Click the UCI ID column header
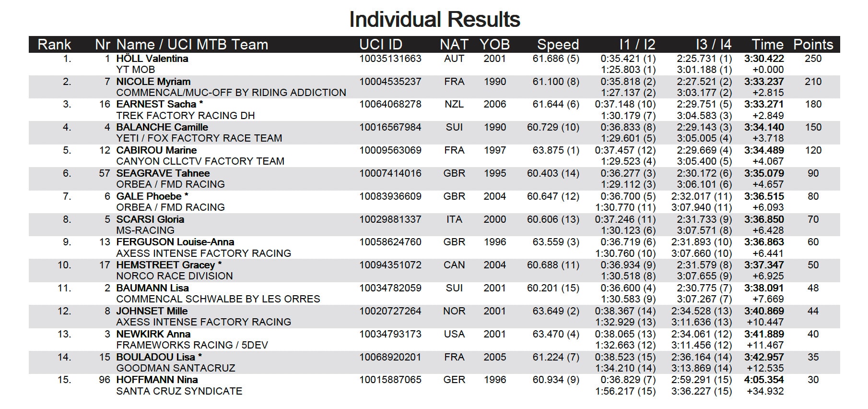Image resolution: width=868 pixels, height=409 pixels. 381,45
